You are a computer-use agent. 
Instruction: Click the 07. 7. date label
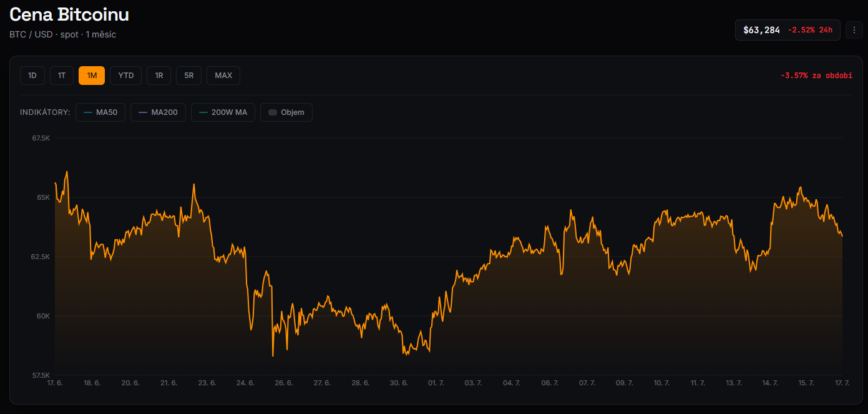click(x=587, y=383)
